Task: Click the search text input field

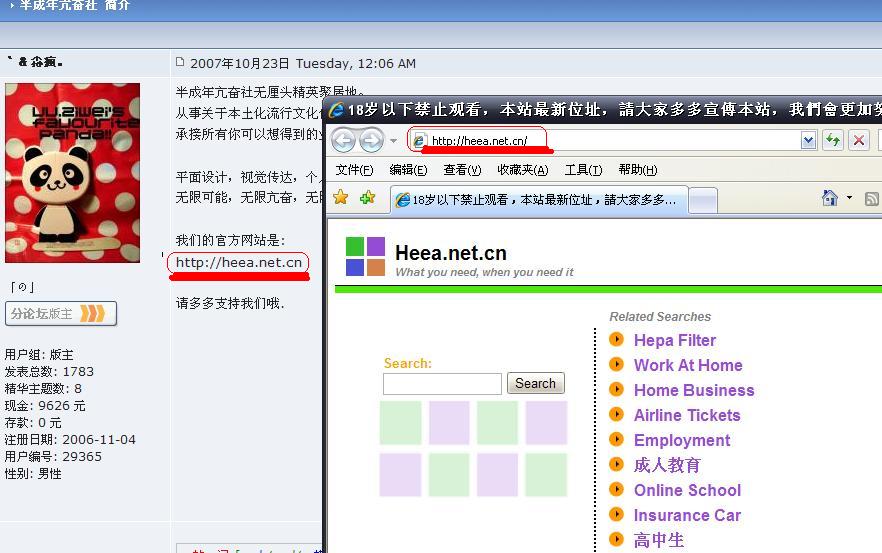Action: 442,383
